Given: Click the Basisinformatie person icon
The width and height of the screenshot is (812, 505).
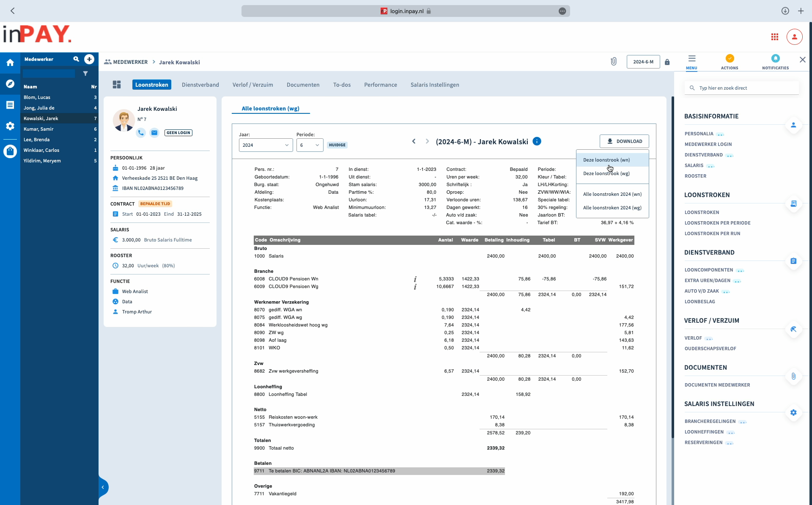Looking at the screenshot, I should (x=793, y=125).
